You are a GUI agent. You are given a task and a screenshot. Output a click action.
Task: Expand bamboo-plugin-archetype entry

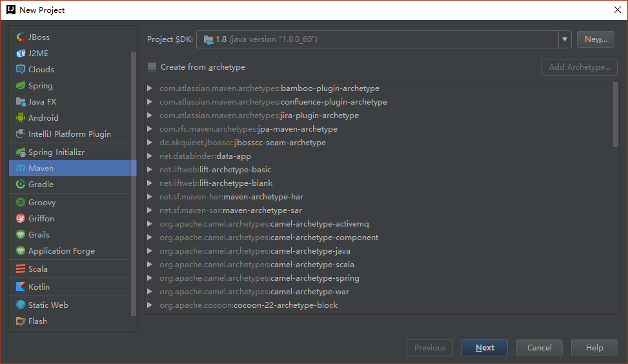pos(149,88)
